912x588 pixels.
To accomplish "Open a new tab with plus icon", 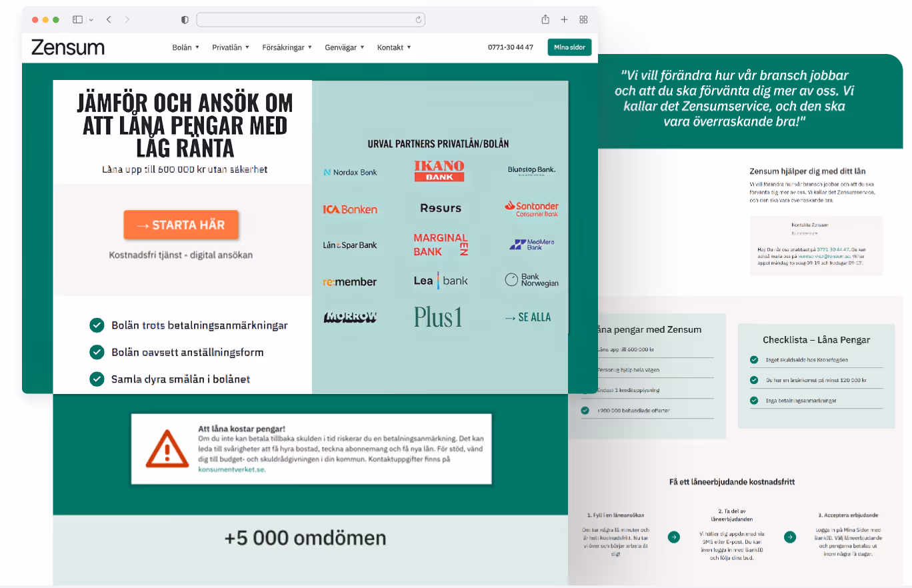I will (564, 20).
